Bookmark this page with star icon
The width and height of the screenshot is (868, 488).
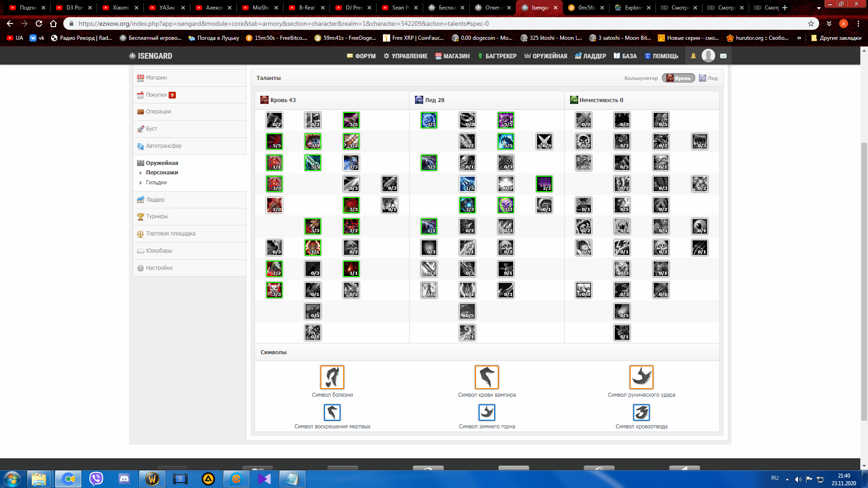point(811,23)
